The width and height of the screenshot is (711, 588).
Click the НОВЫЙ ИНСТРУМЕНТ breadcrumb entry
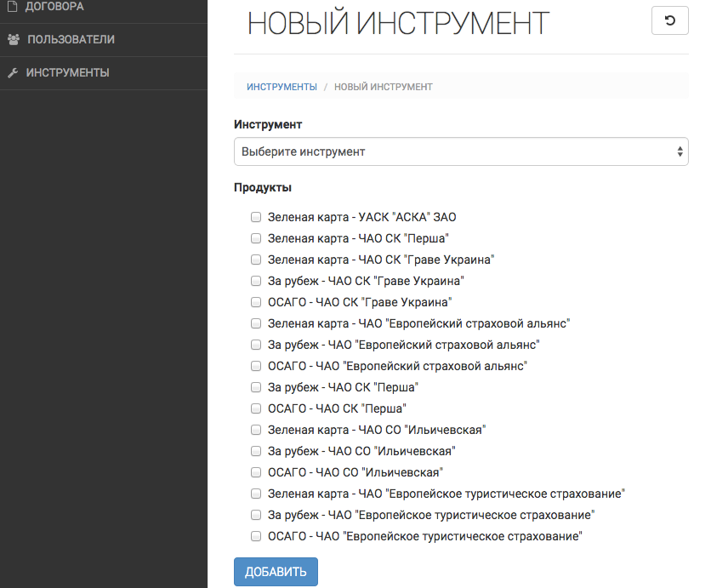[x=384, y=86]
